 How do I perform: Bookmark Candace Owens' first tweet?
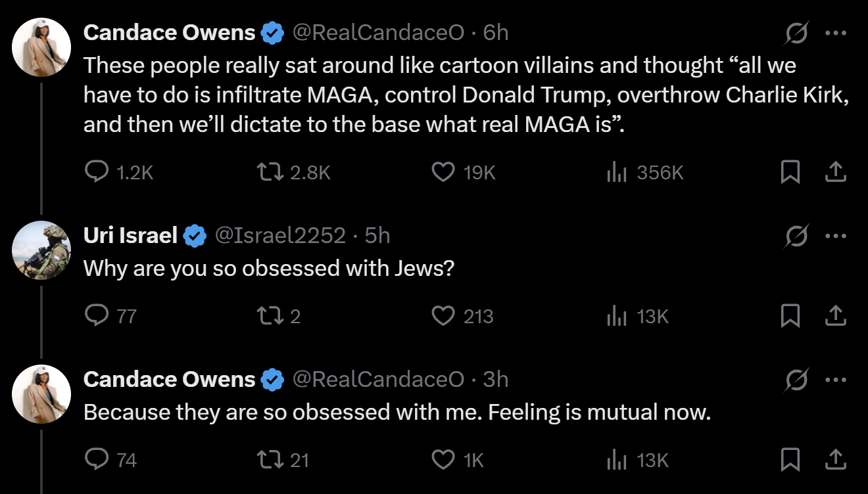pyautogui.click(x=790, y=172)
